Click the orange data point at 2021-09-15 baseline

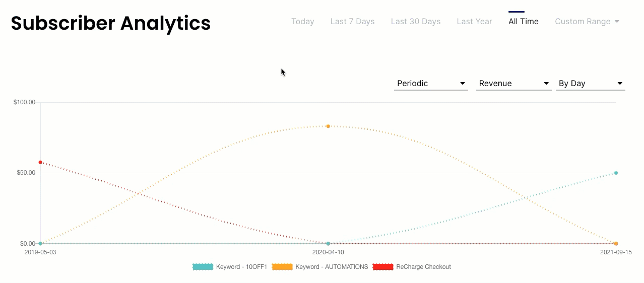(616, 244)
